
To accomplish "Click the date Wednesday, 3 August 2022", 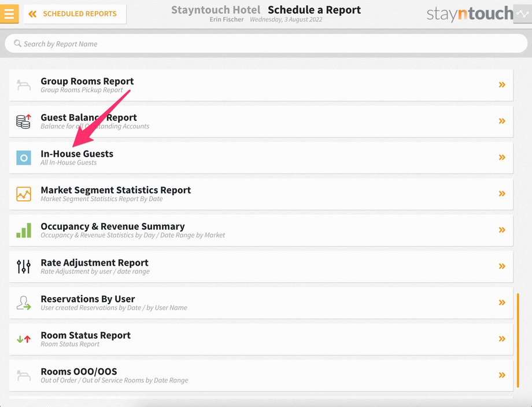I will 286,19.
